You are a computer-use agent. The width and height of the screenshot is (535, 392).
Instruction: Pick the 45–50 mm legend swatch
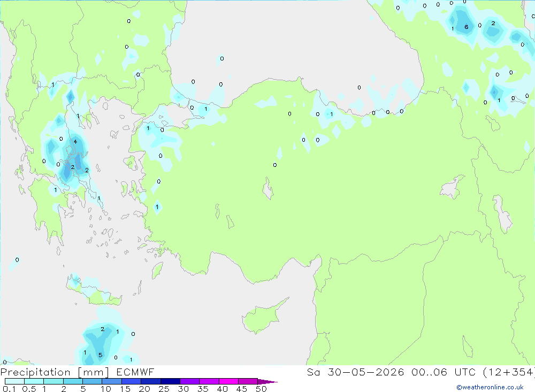[248, 381]
